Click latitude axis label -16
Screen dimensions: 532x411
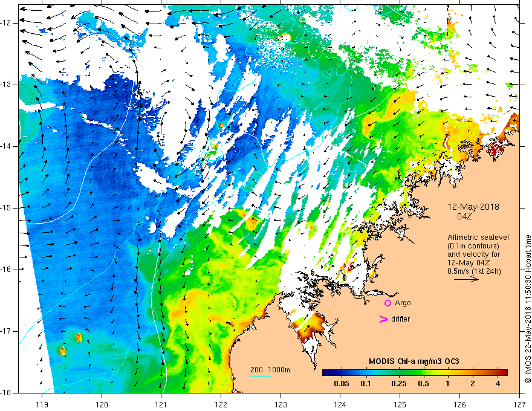click(6, 270)
